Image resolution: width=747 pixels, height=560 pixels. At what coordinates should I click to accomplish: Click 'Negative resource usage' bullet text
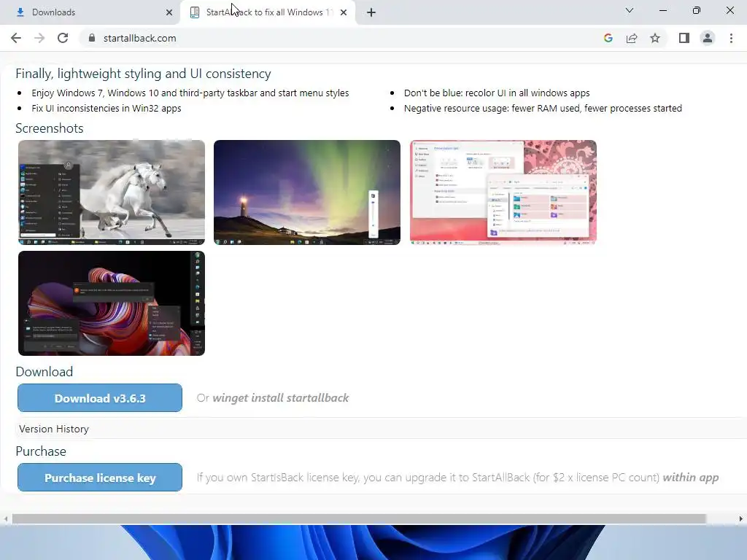click(543, 108)
